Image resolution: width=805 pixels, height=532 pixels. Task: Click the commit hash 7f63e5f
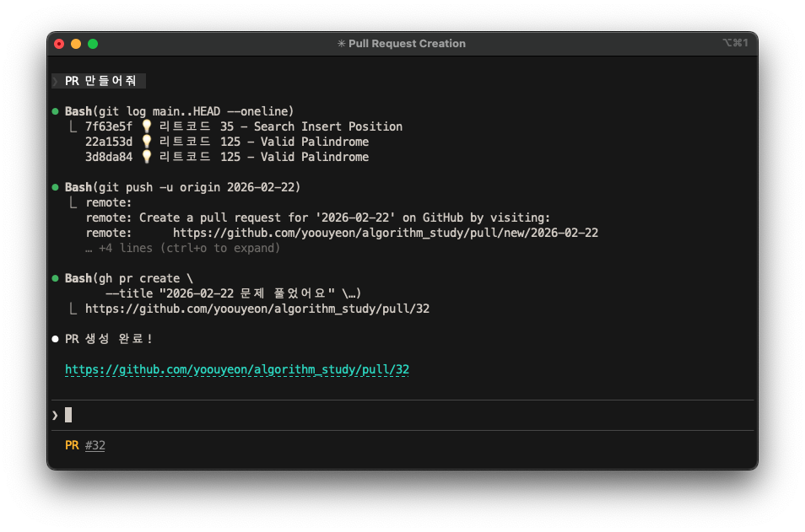click(x=109, y=126)
